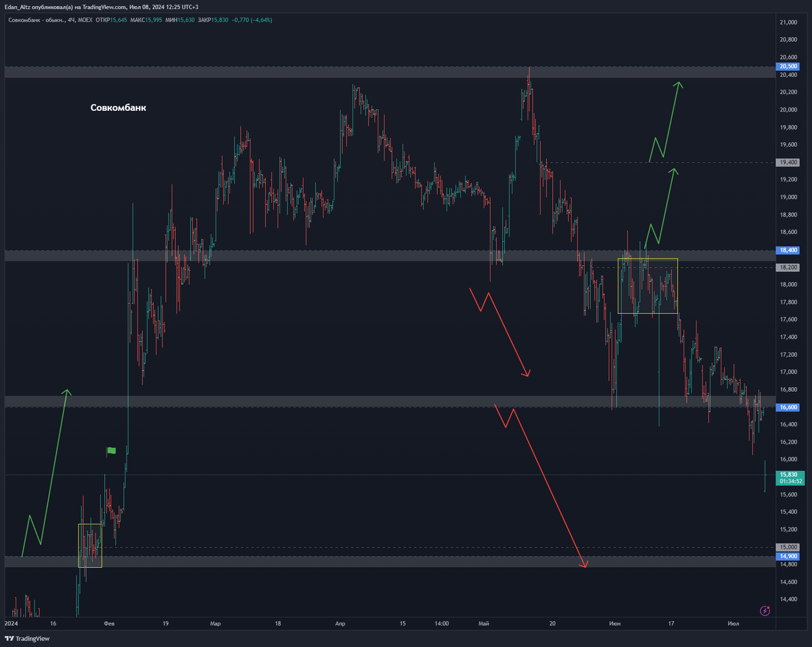Select the 18,400 blue price label
812x647 pixels.
coord(789,250)
